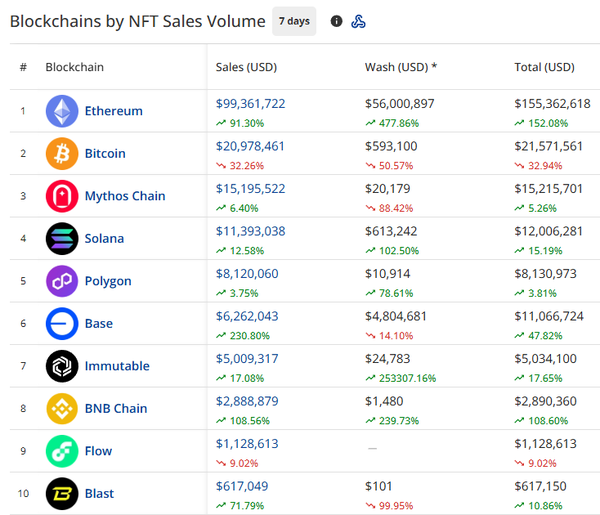Click the Blast logo icon
The width and height of the screenshot is (600, 515).
(x=62, y=493)
